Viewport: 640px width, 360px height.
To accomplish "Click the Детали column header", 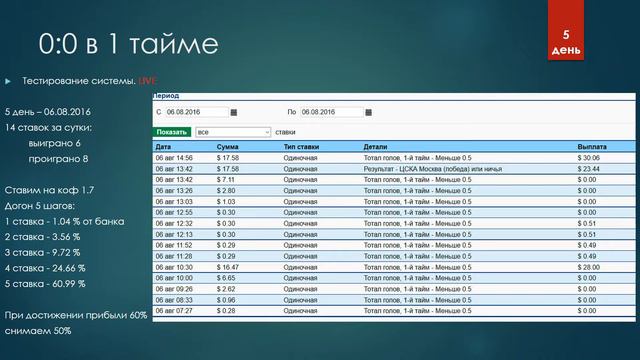I will pyautogui.click(x=375, y=147).
